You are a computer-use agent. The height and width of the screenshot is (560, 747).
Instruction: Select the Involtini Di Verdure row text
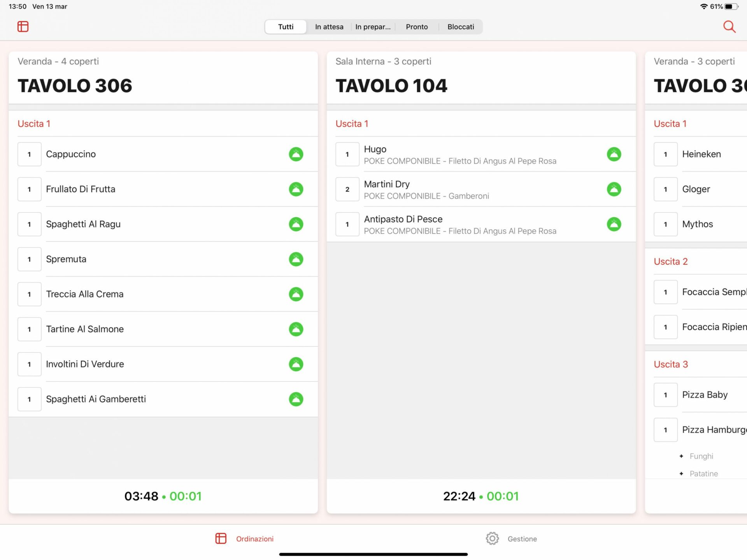85,364
